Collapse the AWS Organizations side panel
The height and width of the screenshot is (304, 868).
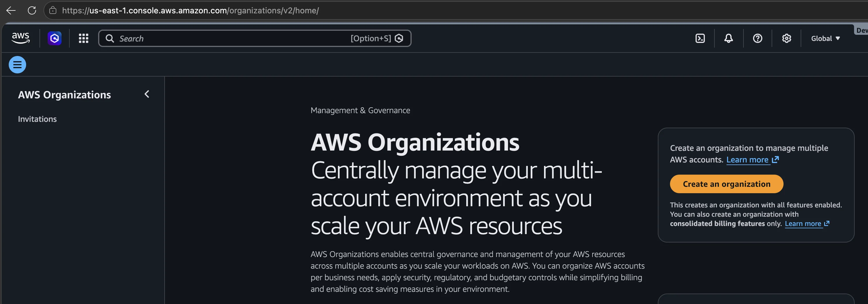147,94
